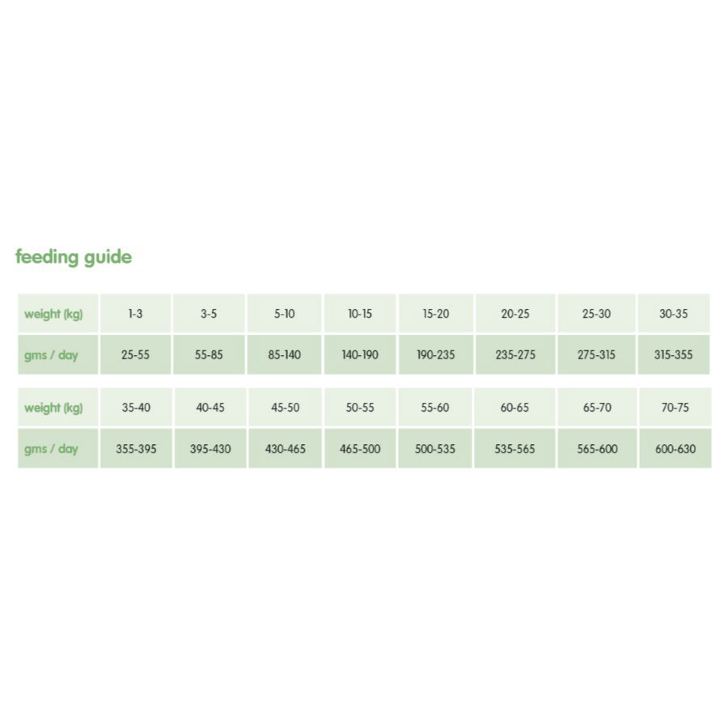
Task: Click the 355-395 gms per day cell
Action: pyautogui.click(x=136, y=449)
